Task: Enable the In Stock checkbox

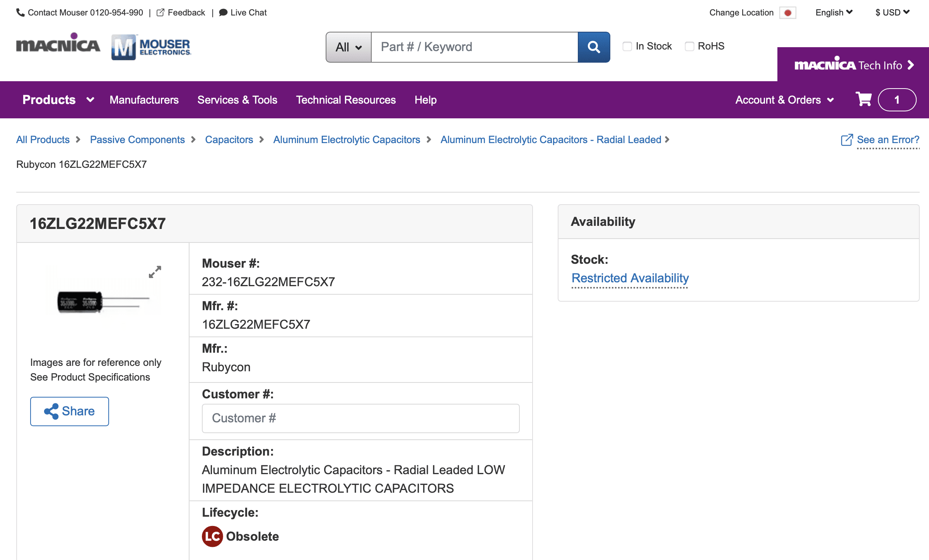Action: (627, 46)
